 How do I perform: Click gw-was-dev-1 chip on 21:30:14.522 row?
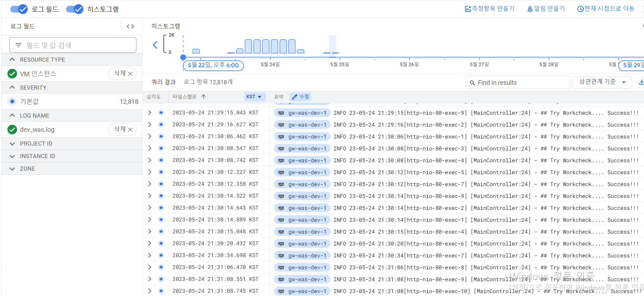tap(302, 196)
